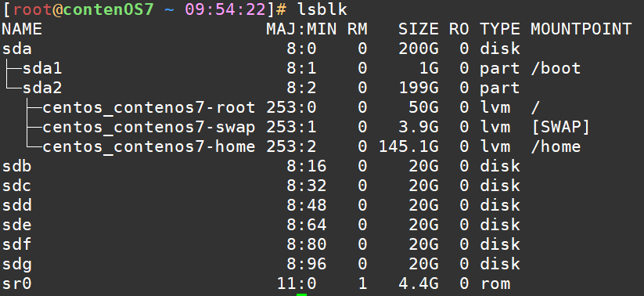Select the sdb device name
This screenshot has width=644, height=296.
tap(17, 166)
